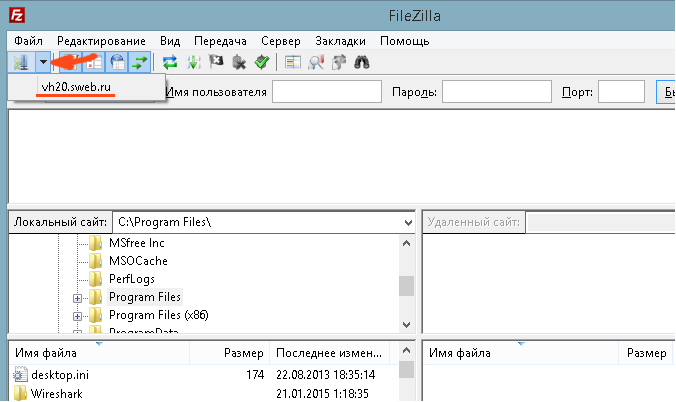
Task: Click local tree scrollbar up arrow
Action: 406,243
